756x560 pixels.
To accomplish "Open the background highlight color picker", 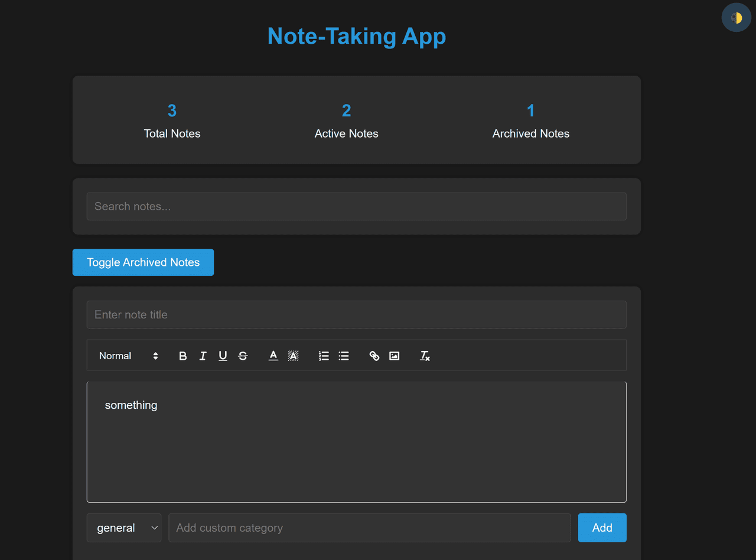I will [x=293, y=356].
